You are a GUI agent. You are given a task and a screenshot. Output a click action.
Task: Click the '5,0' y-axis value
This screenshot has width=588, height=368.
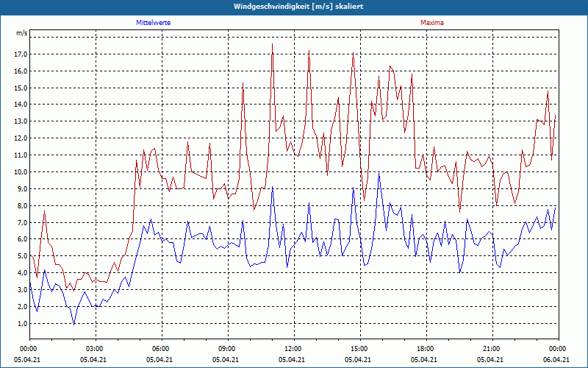23,256
